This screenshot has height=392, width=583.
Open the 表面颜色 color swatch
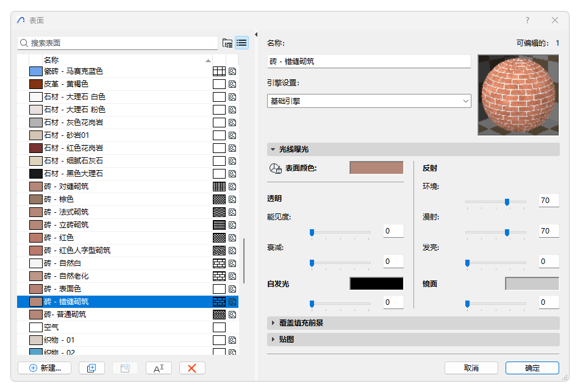(x=376, y=167)
